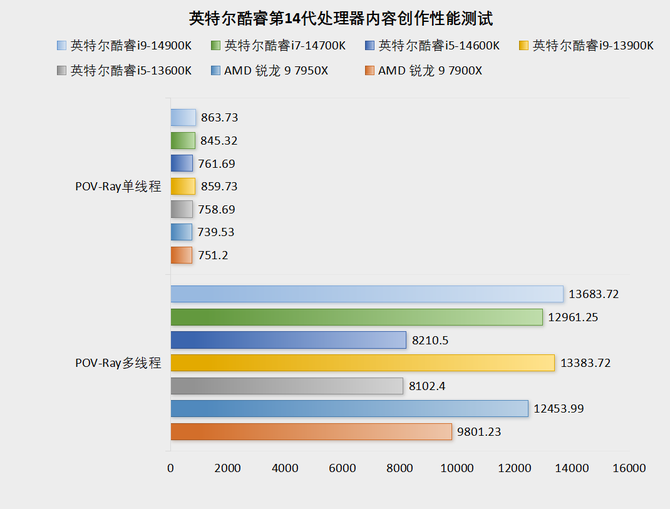Click the multi-thread green bar 12961.25
670x509 pixels.
coord(357,317)
